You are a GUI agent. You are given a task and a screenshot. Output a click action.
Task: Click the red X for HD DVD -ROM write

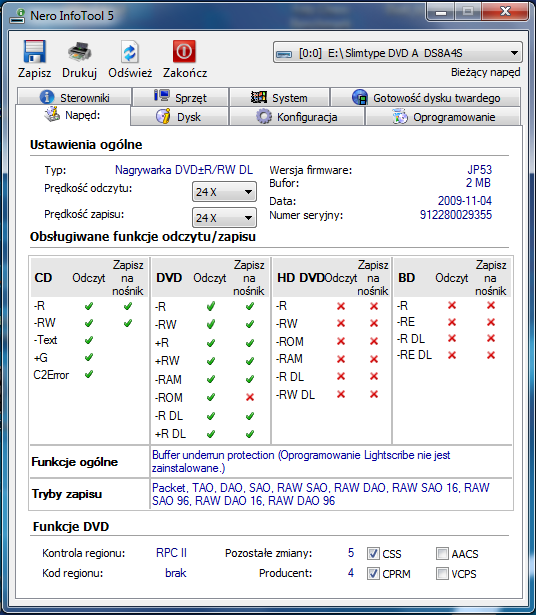374,342
